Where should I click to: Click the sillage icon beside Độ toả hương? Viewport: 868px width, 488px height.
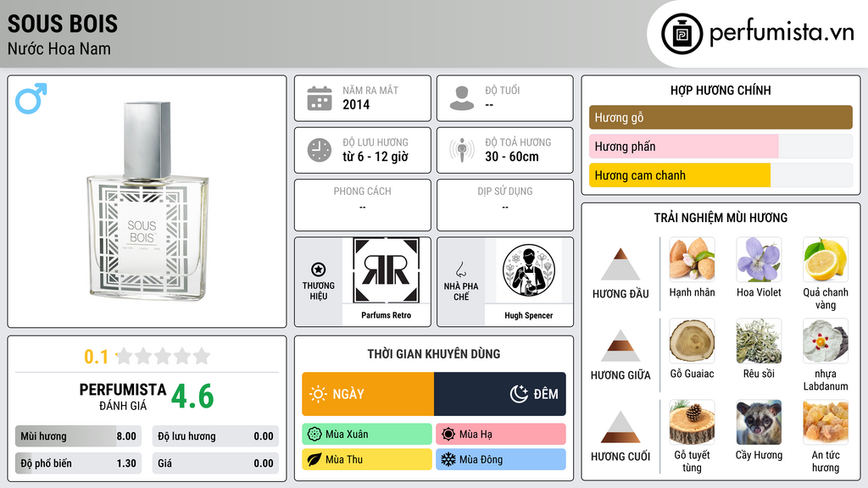tap(462, 150)
